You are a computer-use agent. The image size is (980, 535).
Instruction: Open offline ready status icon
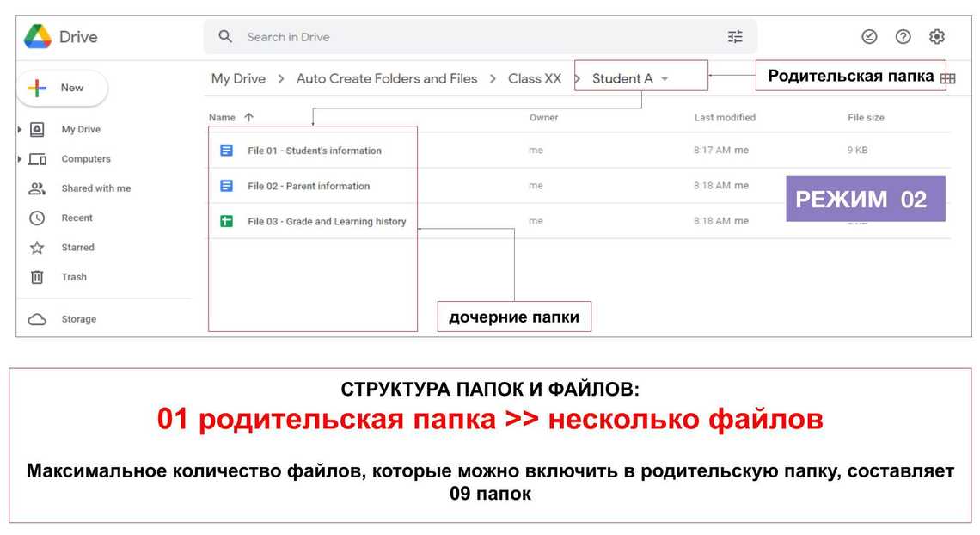(x=869, y=37)
